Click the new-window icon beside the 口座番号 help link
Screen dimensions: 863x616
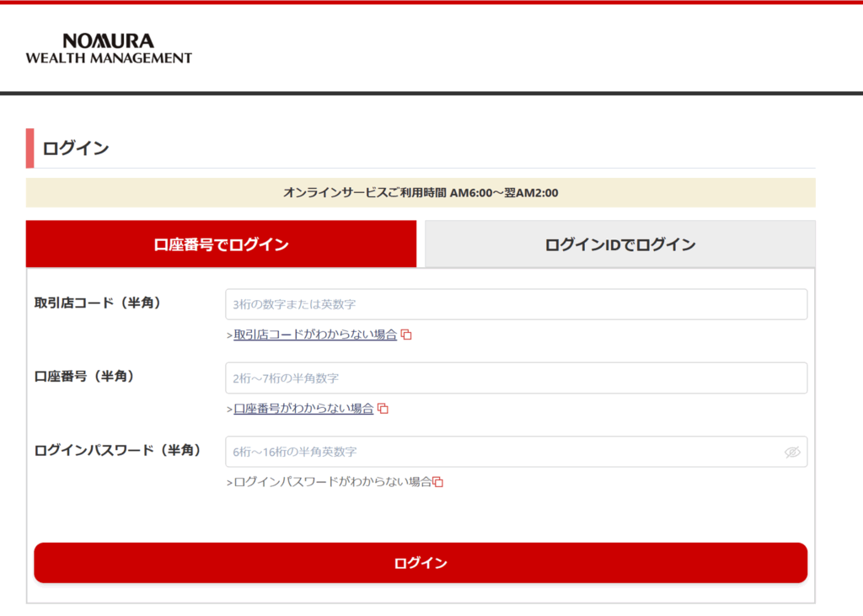[x=383, y=409]
